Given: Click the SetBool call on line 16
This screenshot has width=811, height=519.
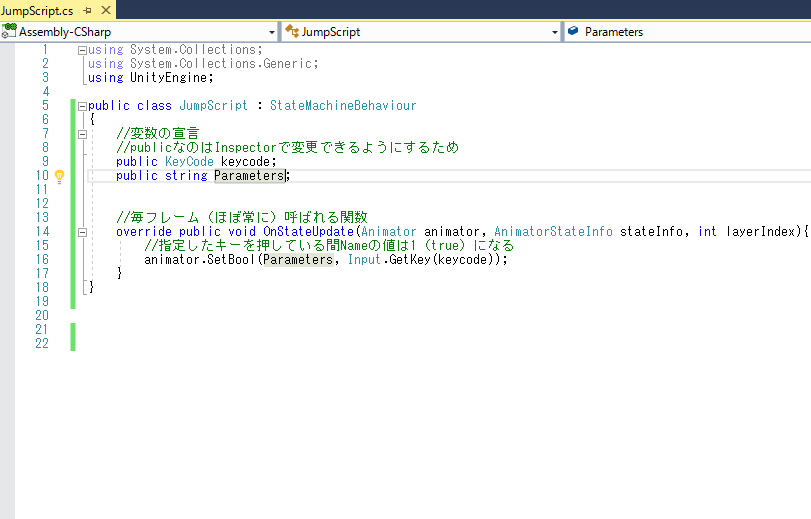Looking at the screenshot, I should tap(230, 259).
